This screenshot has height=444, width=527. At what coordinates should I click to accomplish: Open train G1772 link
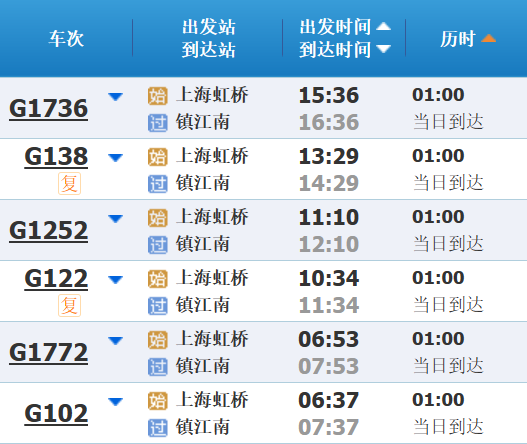click(x=48, y=353)
